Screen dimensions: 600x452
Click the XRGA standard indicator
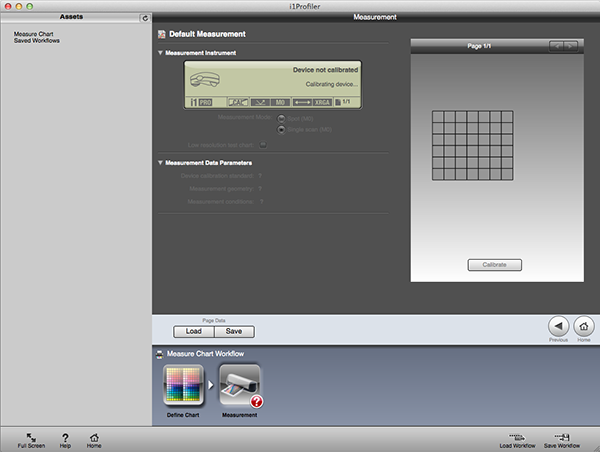322,103
